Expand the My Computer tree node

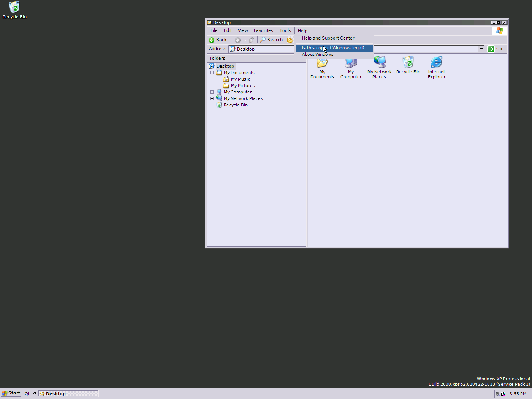tap(212, 92)
